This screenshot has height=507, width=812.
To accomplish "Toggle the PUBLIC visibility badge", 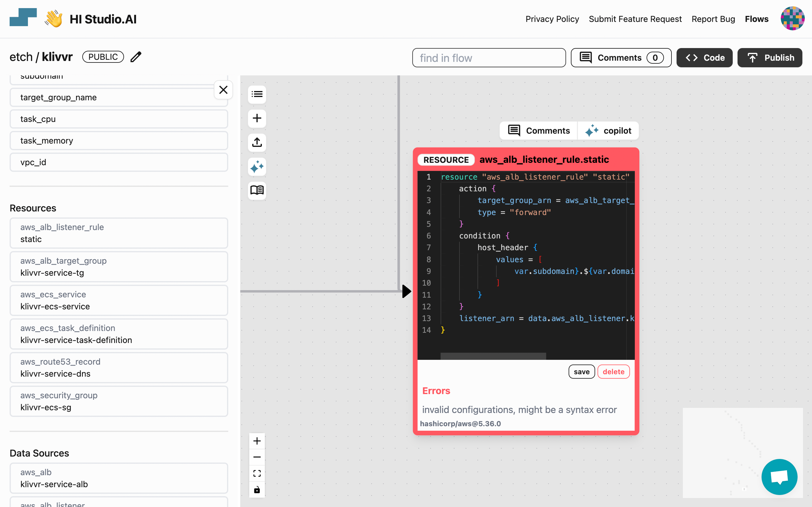I will pyautogui.click(x=102, y=56).
